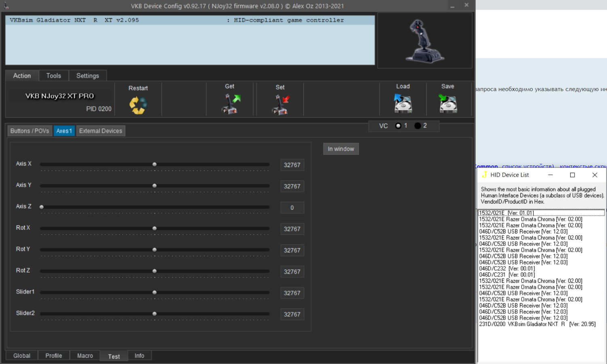Select 231D/0200 VKBsim Gladiator entry in HID list
Viewport: 607px width, 364px height.
pos(541,324)
